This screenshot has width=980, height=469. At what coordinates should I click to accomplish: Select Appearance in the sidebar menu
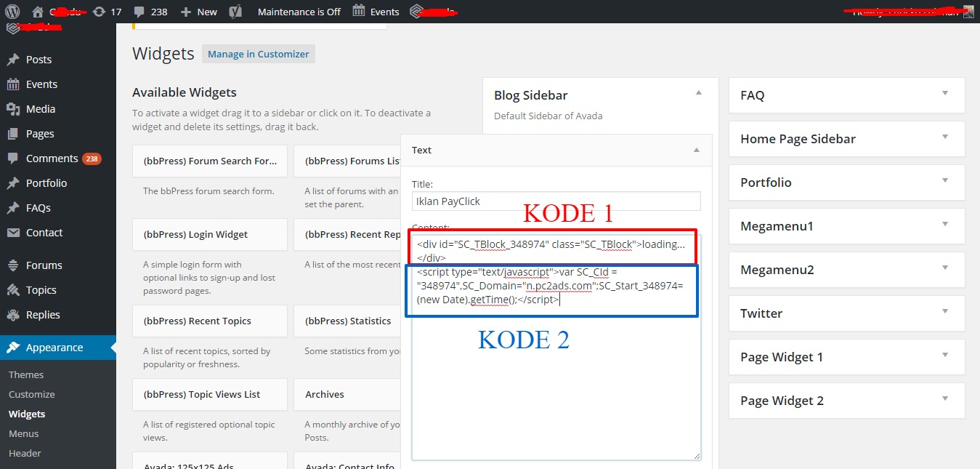(58, 348)
